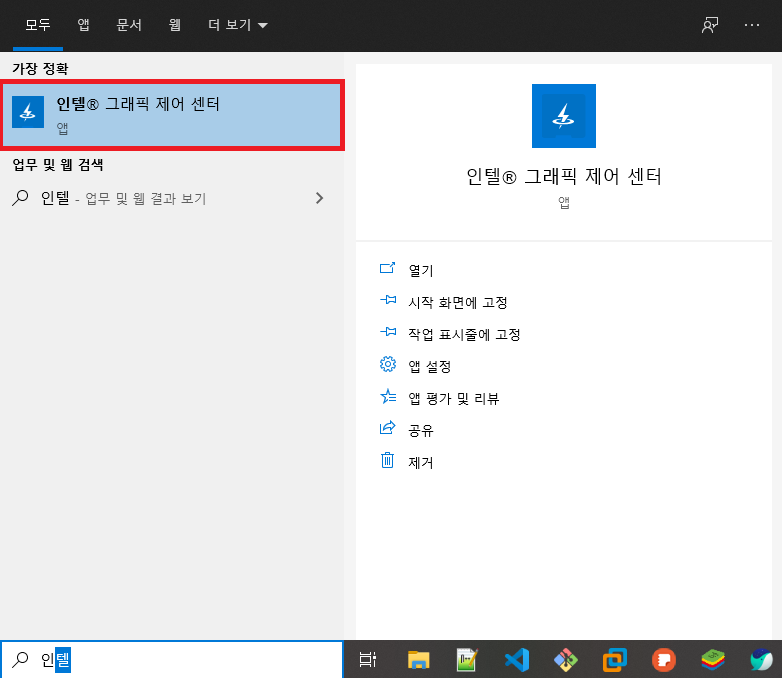
Task: Click the 인텔® 그래픽 제어 센터 title in detail pane
Action: click(x=564, y=177)
